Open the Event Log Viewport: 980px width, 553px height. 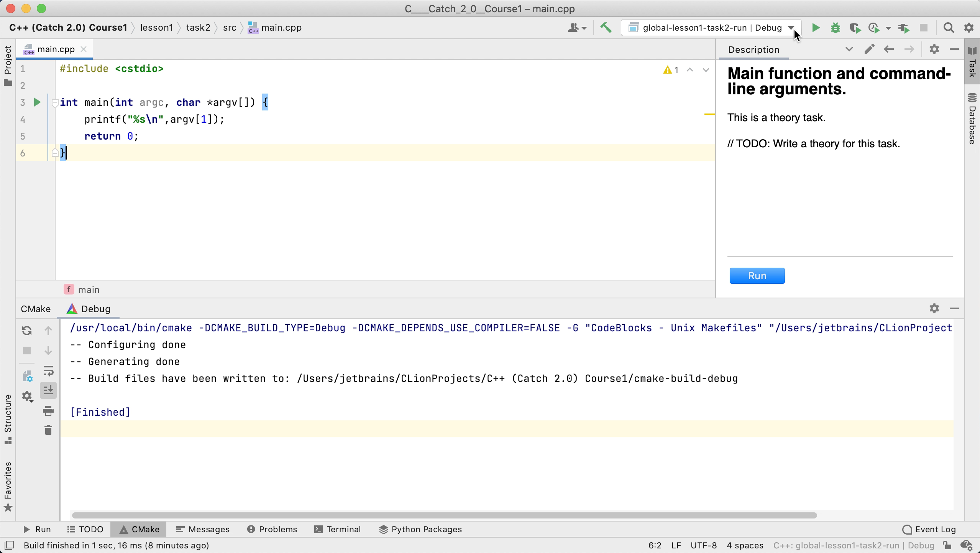pos(929,529)
